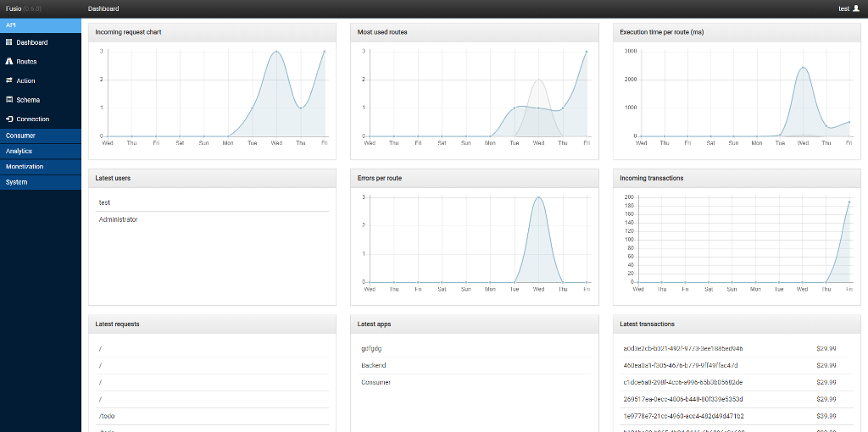Open Administrator in Latest users

(x=118, y=219)
